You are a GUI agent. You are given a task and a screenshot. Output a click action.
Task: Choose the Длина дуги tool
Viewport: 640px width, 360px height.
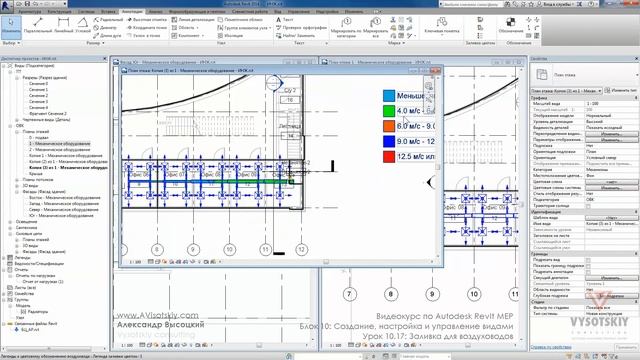pyautogui.click(x=107, y=36)
